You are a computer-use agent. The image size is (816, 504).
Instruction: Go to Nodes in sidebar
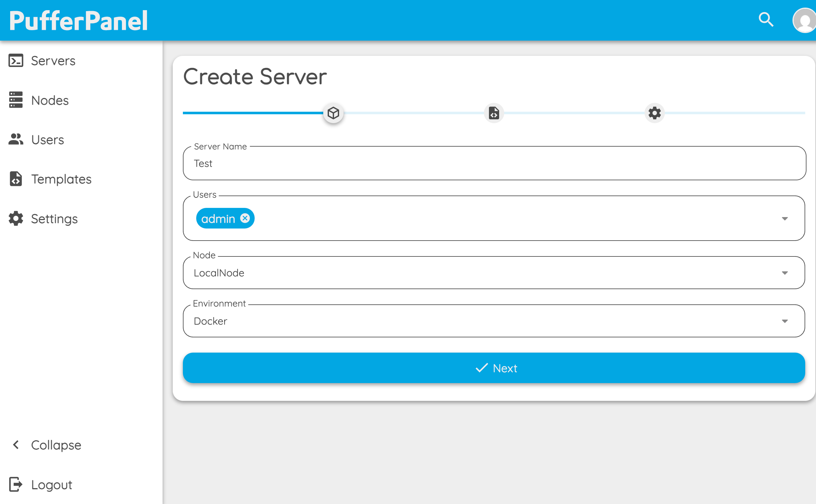point(50,100)
